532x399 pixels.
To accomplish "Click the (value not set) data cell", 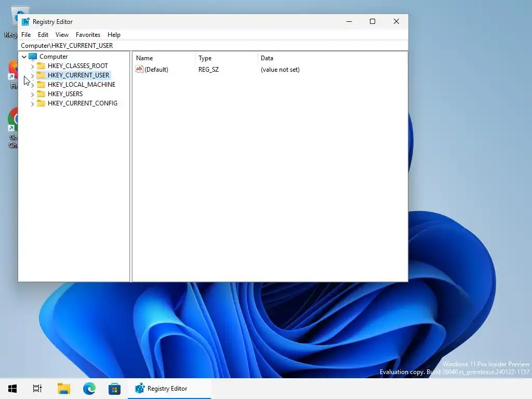I will 280,70.
